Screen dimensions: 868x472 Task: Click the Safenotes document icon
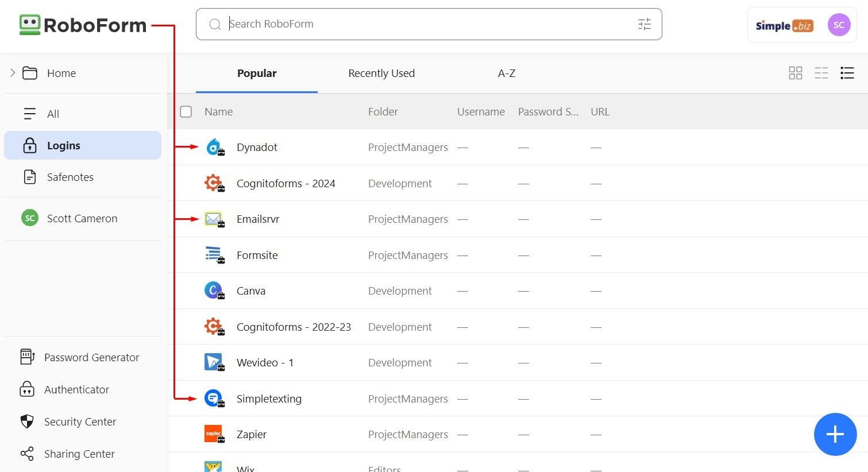(x=30, y=177)
